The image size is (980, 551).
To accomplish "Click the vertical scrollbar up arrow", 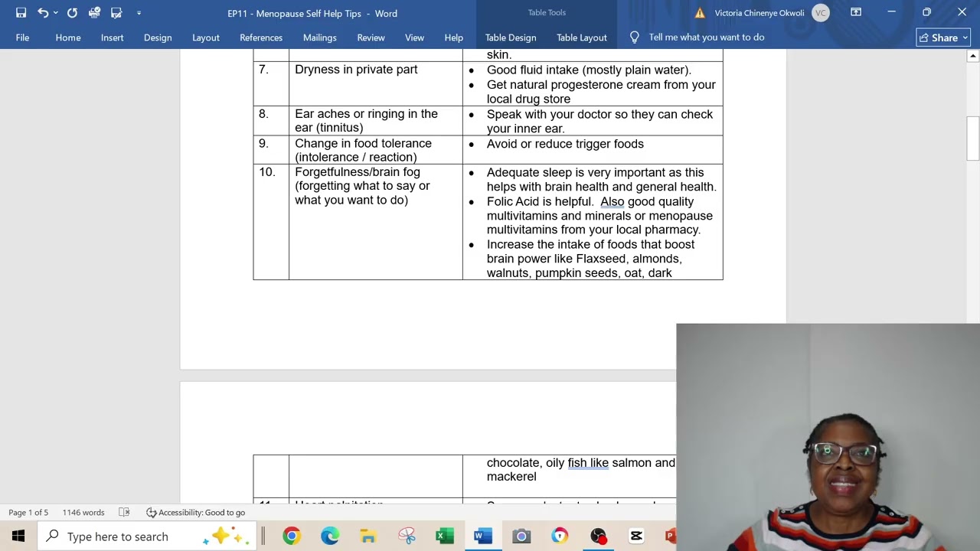I will pos(972,56).
